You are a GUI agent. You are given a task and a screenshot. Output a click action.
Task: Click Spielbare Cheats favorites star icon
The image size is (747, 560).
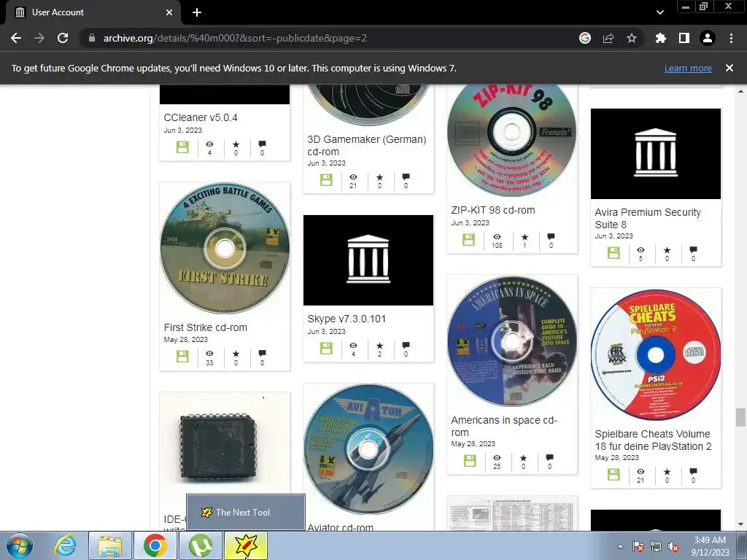pyautogui.click(x=667, y=472)
